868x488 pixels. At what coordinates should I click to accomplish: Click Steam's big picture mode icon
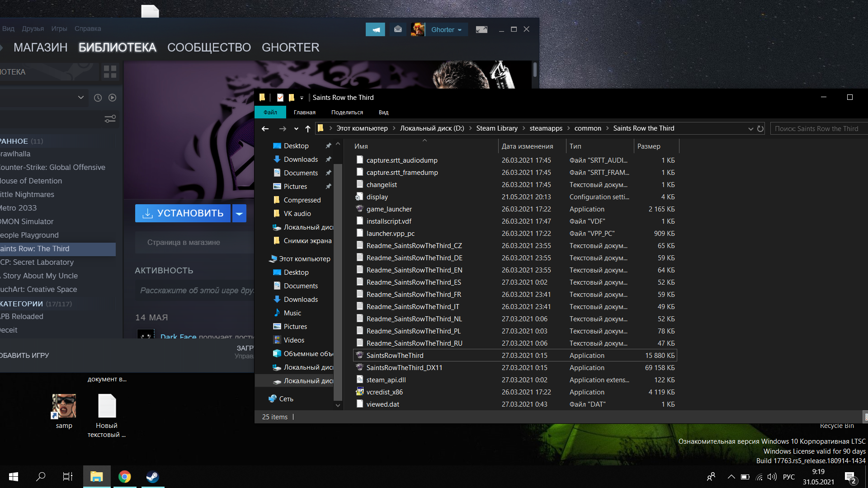click(x=481, y=29)
